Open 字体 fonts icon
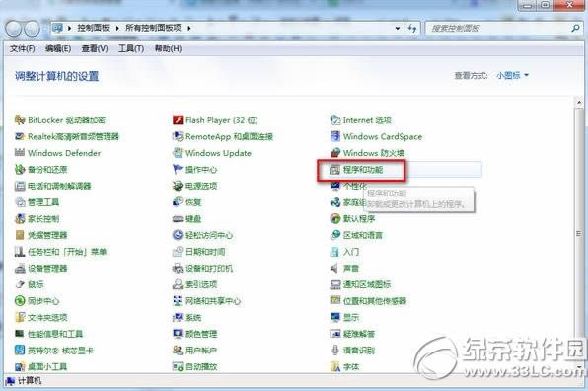Screen dimensions: 588x391 pos(334,366)
